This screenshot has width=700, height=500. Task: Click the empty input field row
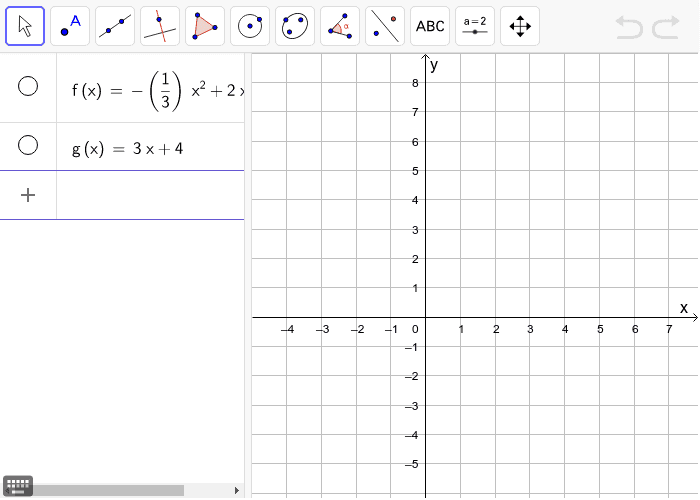click(150, 195)
